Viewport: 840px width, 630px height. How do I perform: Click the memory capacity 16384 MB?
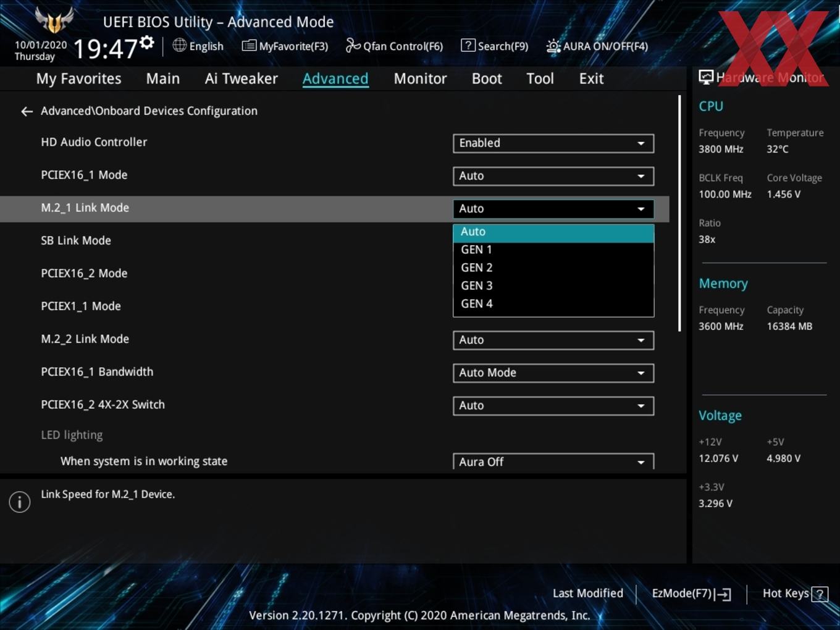tap(789, 327)
